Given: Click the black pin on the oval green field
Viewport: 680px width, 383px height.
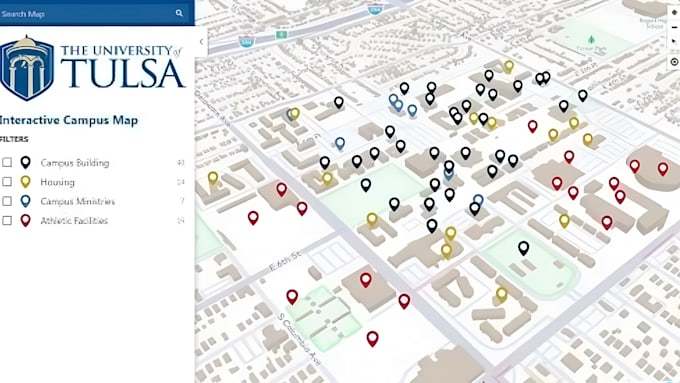Looking at the screenshot, I should coord(523,248).
